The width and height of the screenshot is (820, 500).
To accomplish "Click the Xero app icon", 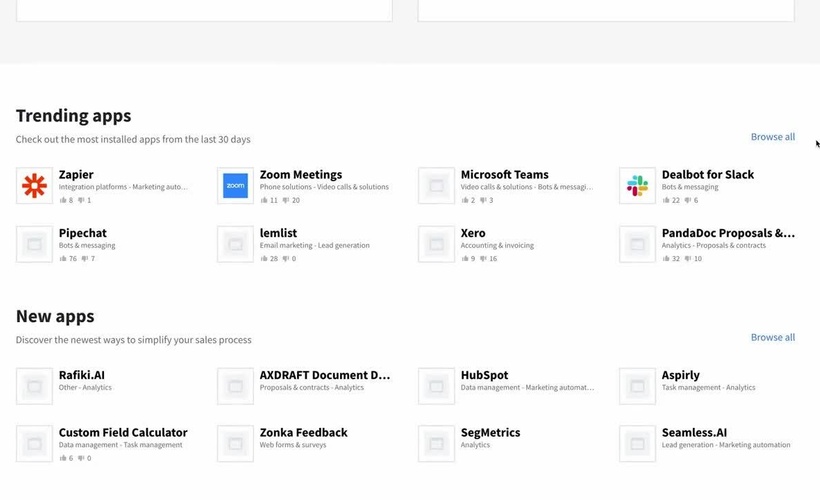I will click(436, 244).
